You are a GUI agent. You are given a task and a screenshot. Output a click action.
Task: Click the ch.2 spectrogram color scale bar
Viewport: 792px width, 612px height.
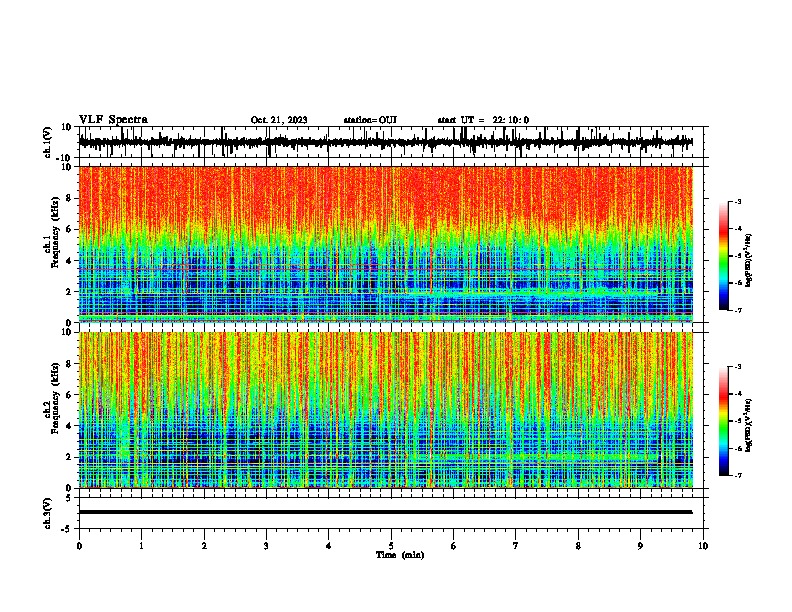click(x=724, y=421)
